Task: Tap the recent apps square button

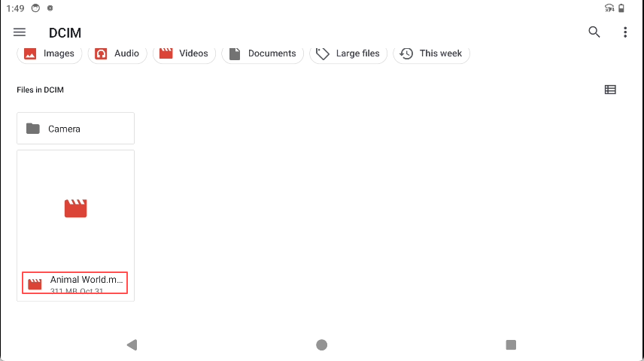Action: pos(511,345)
